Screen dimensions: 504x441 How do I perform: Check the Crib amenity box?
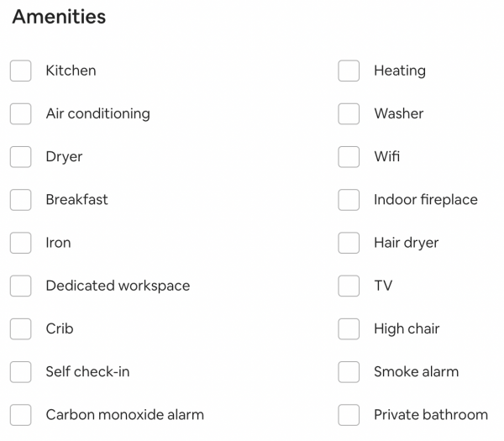click(x=21, y=328)
